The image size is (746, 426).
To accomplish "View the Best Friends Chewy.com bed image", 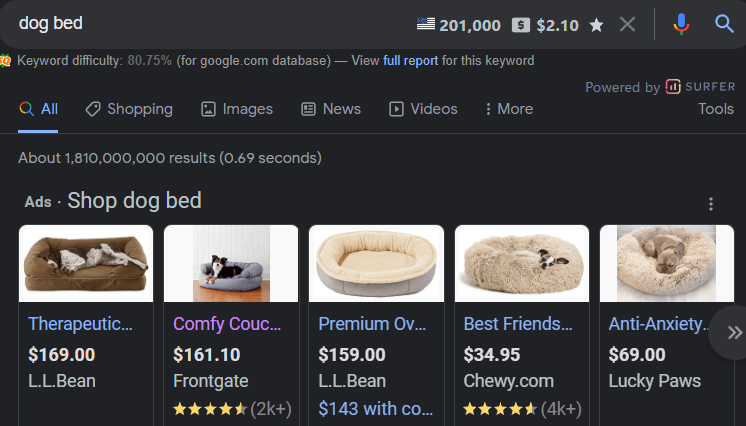I will (x=521, y=263).
